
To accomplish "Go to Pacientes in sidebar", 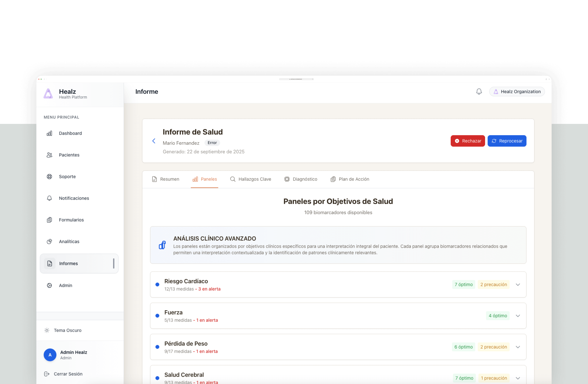I will [x=69, y=155].
